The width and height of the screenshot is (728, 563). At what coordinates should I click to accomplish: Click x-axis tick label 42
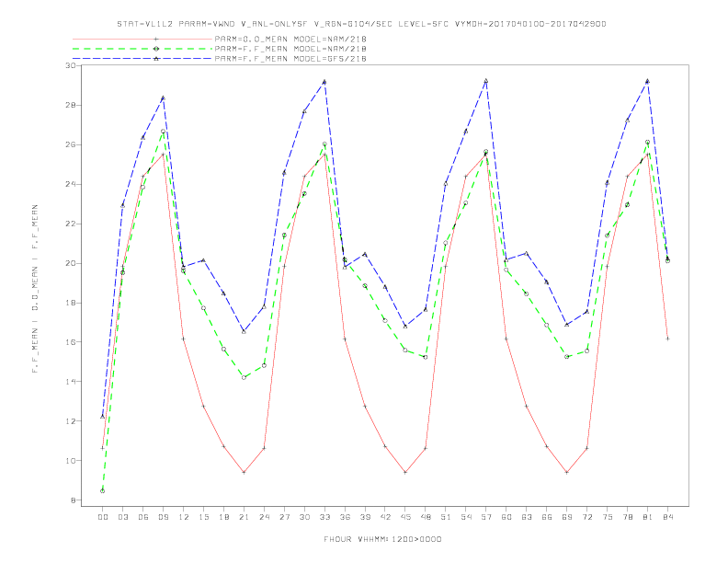click(x=385, y=517)
